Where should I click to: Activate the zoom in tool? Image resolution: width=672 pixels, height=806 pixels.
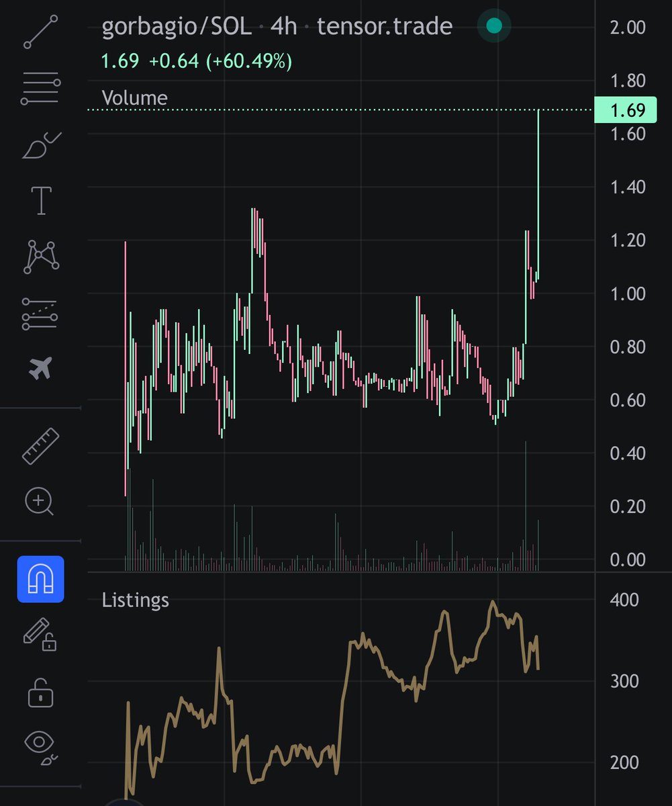(x=40, y=502)
